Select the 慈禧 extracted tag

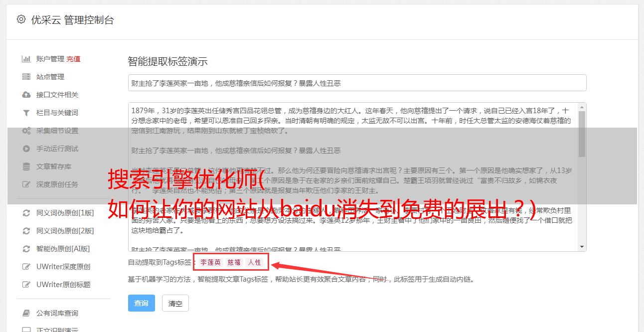click(x=234, y=262)
